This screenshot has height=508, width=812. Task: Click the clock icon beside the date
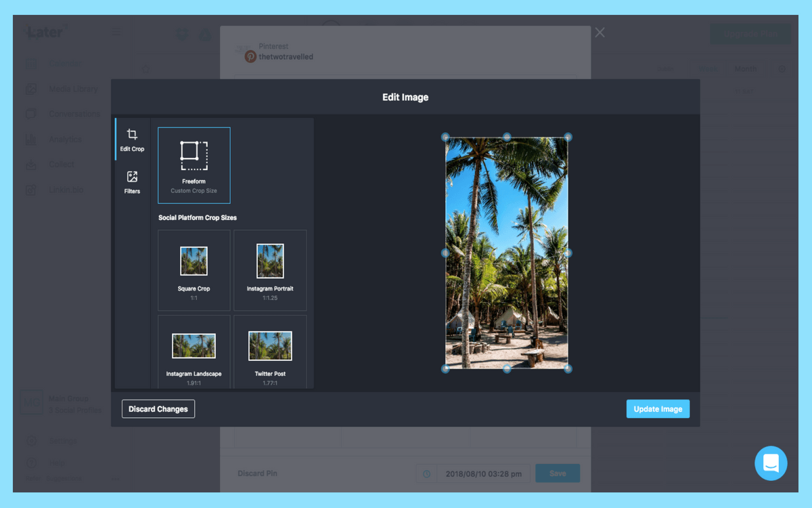coord(426,474)
